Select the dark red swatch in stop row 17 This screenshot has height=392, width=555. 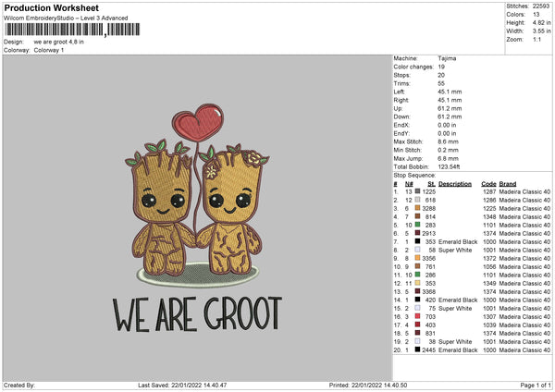(418, 325)
